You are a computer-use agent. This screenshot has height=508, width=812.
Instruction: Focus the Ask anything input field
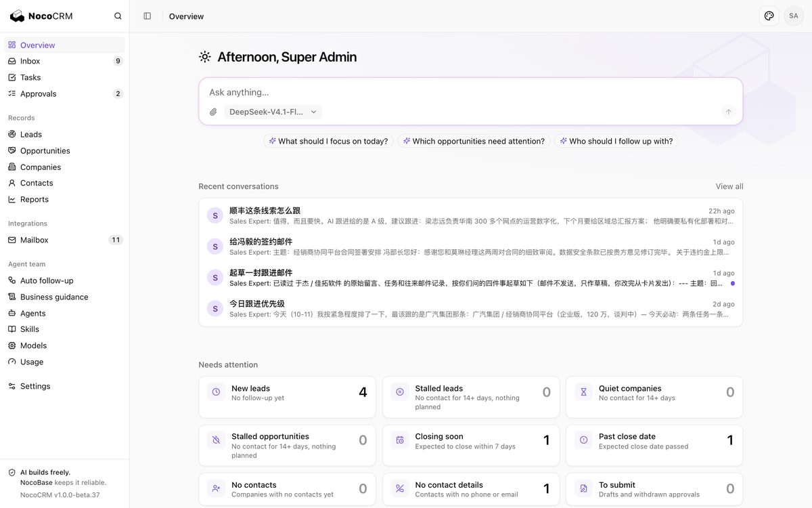[470, 92]
